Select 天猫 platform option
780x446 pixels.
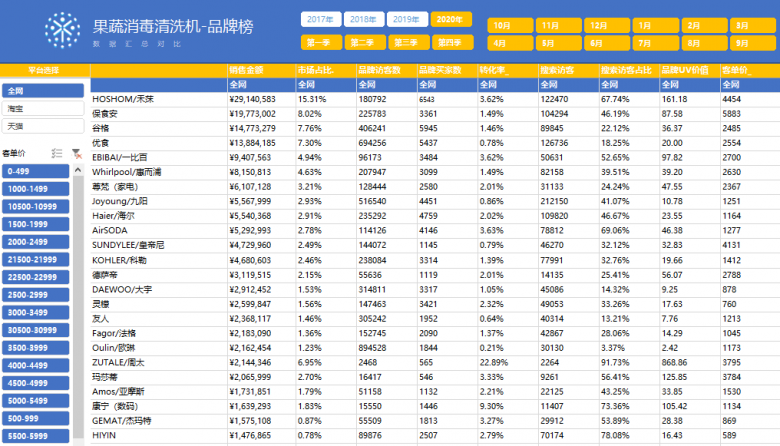tap(42, 127)
